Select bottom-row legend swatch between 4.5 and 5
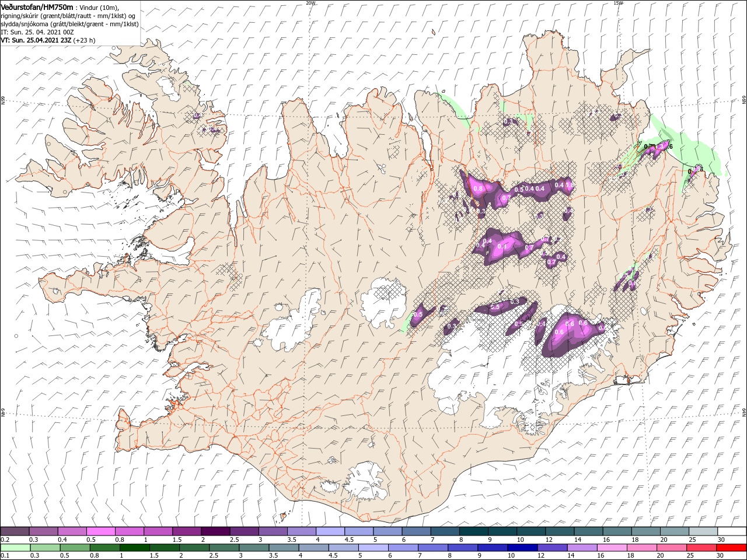This screenshot has height=560, width=747. pos(343,548)
